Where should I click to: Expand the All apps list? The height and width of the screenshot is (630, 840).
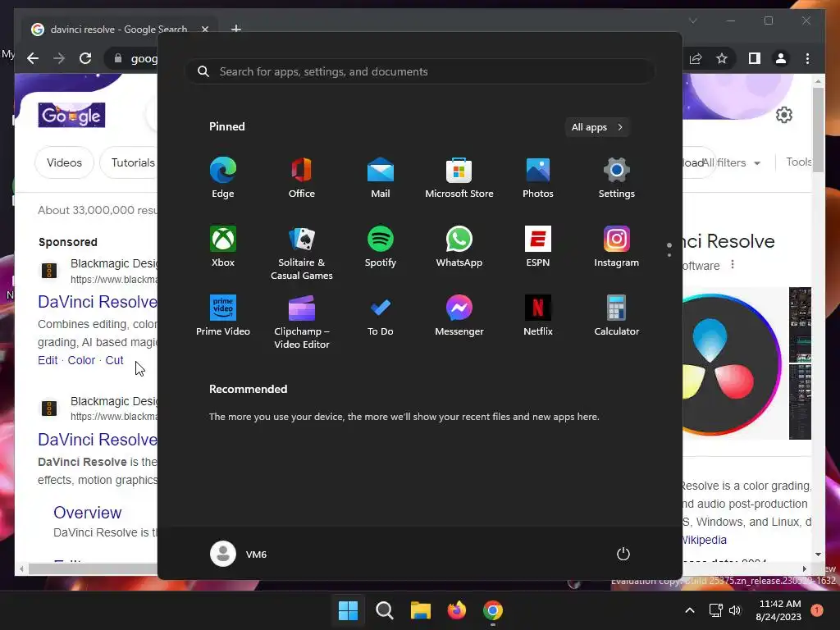pyautogui.click(x=597, y=127)
